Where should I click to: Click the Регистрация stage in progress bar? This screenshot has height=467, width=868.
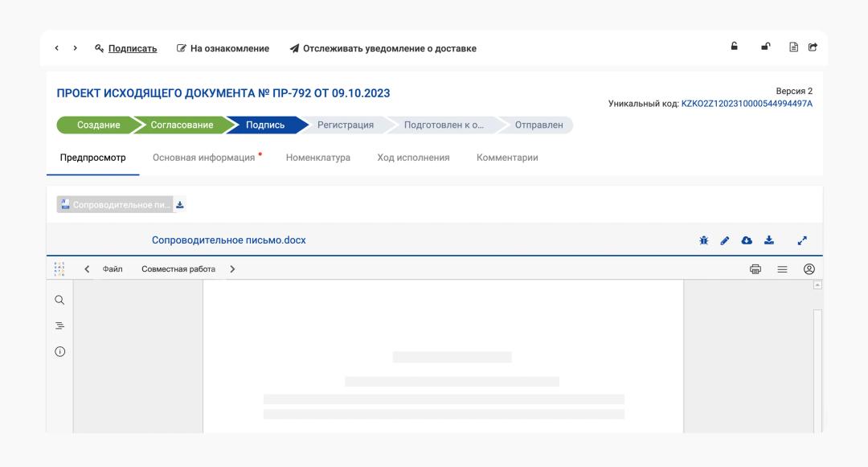345,125
